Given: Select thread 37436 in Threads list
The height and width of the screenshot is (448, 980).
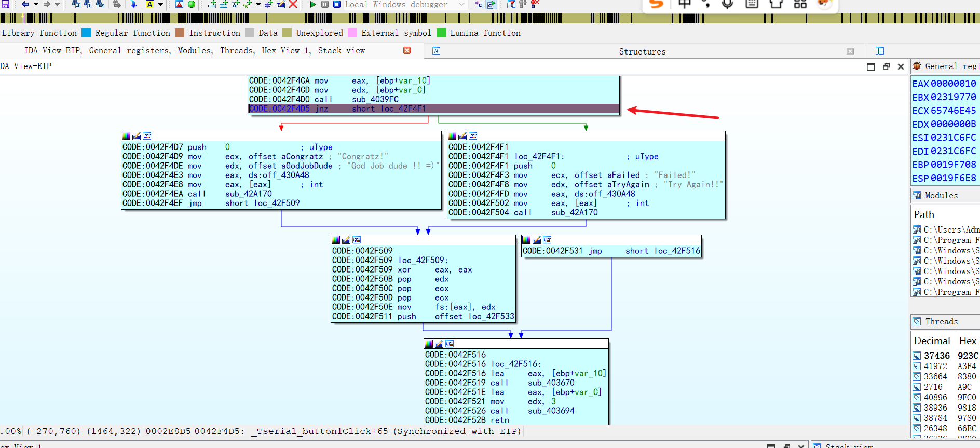Looking at the screenshot, I should point(946,356).
